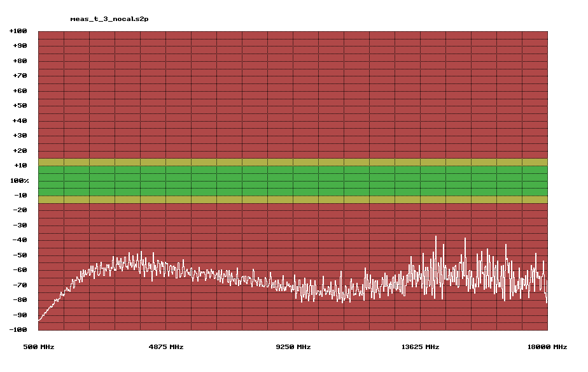This screenshot has height=372, width=588.
Task: Select the 13625 MHz frequency label
Action: (422, 347)
